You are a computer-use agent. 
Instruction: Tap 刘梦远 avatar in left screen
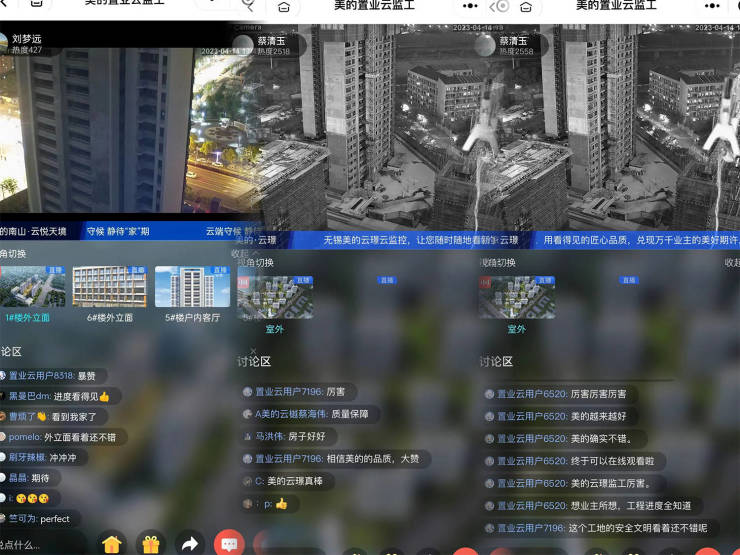[3, 43]
